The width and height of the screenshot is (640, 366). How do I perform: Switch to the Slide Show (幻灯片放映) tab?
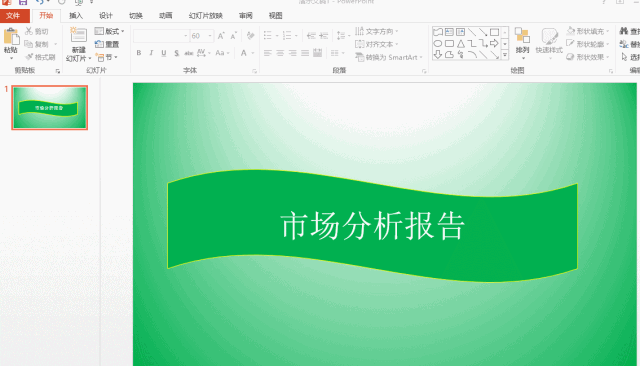tap(206, 16)
